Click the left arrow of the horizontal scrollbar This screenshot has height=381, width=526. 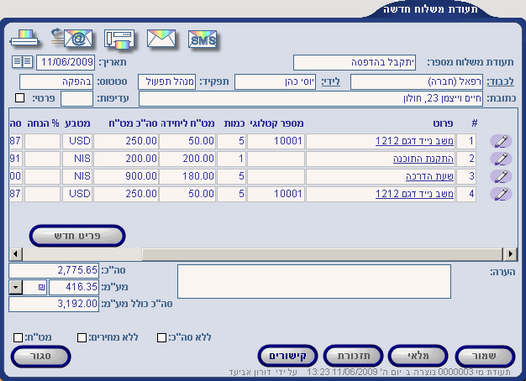[x=15, y=254]
